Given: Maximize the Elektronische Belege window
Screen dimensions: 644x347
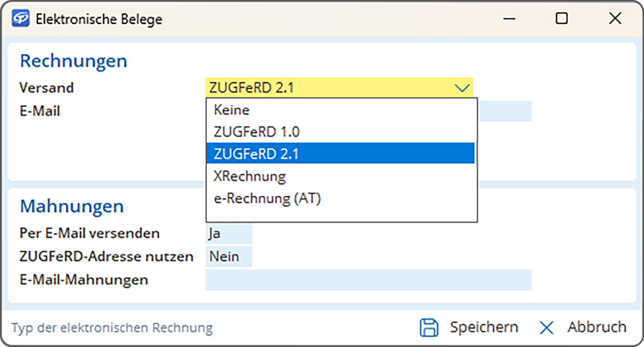Looking at the screenshot, I should [x=561, y=19].
